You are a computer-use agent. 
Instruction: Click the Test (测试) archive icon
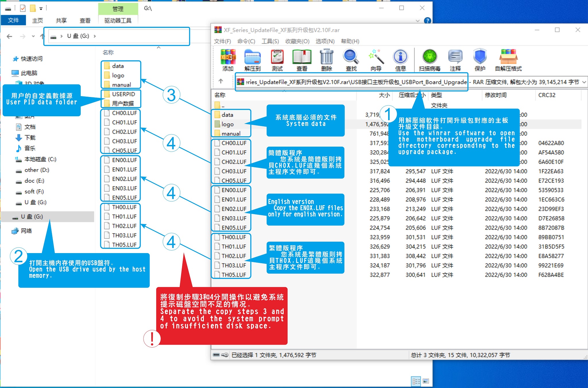pyautogui.click(x=277, y=57)
